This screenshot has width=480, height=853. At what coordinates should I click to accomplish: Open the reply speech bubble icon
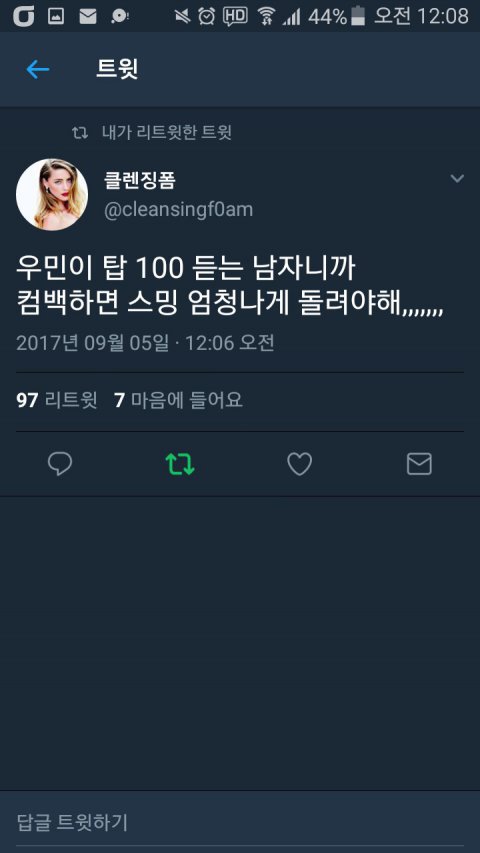[x=60, y=464]
